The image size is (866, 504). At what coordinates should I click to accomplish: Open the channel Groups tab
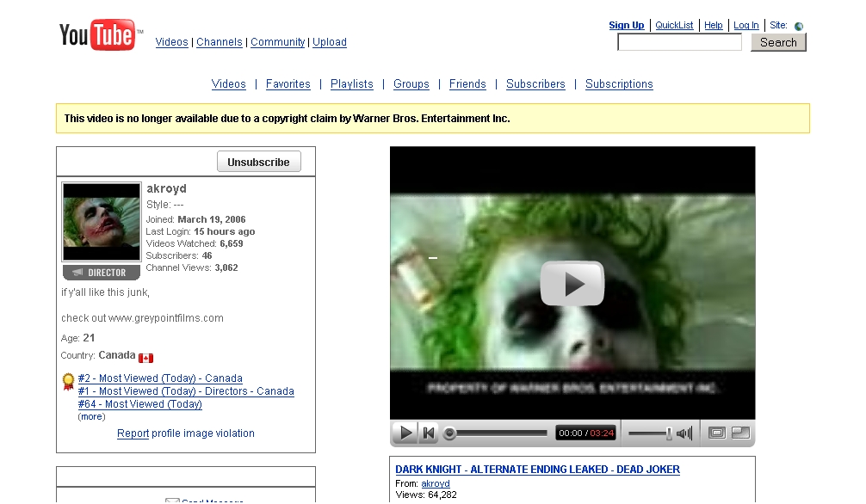(x=411, y=84)
